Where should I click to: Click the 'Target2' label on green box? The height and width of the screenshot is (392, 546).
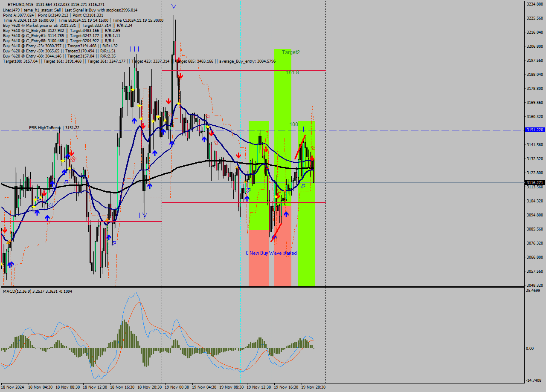click(x=291, y=52)
